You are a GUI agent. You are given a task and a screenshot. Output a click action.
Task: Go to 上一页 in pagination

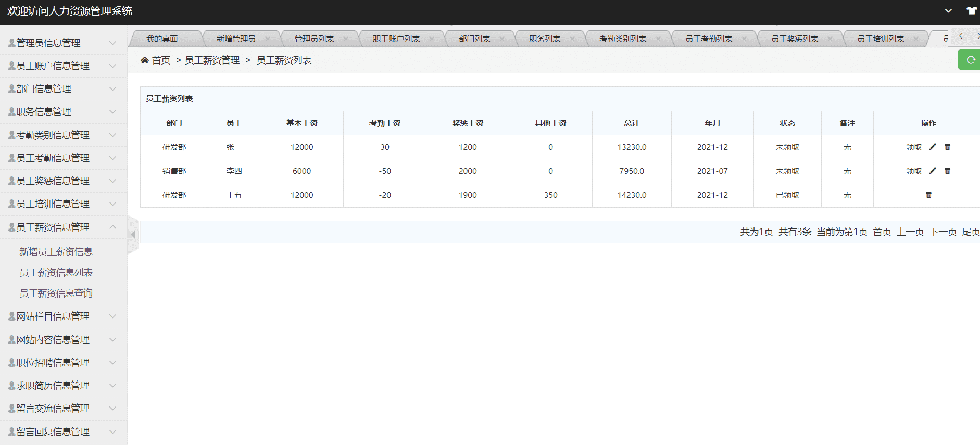910,232
